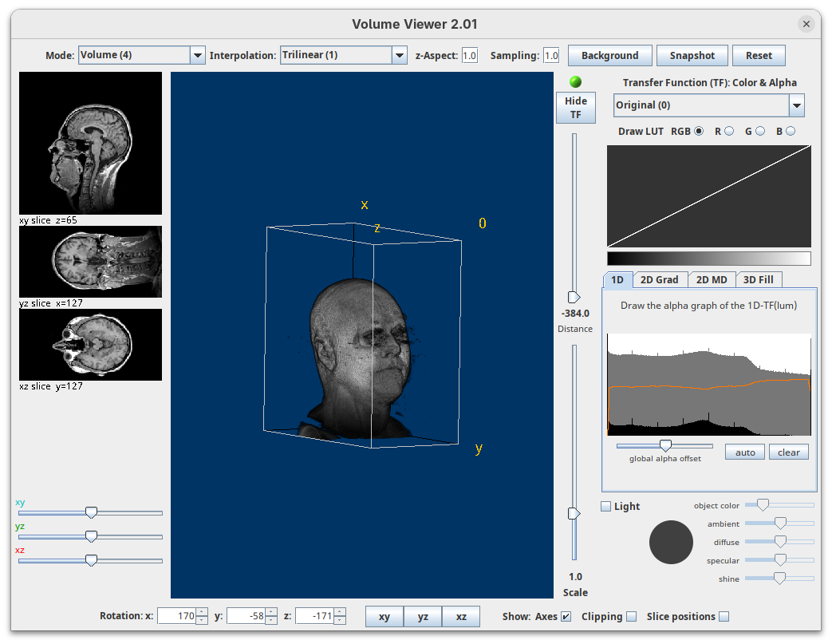Increase the Rotation x value with up arrow
The height and width of the screenshot is (644, 832).
coord(202,612)
